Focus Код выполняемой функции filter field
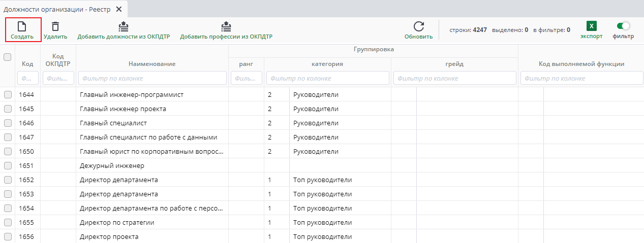 (x=581, y=78)
